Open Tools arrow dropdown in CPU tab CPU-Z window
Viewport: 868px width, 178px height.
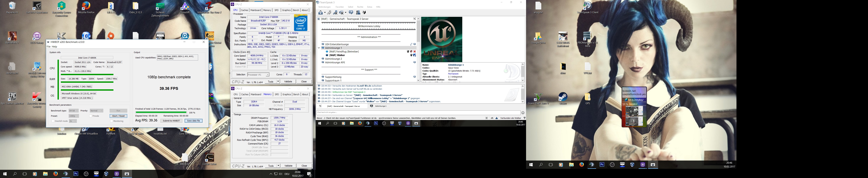[278, 81]
